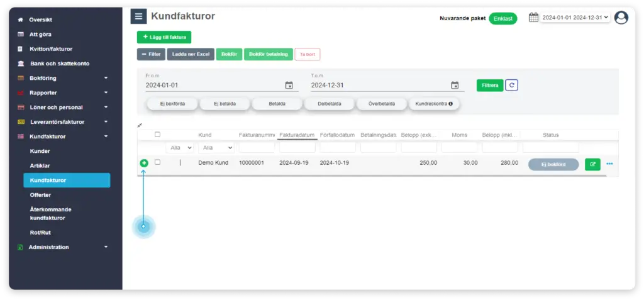
Task: Open the first Alla filter dropdown
Action: tap(180, 147)
